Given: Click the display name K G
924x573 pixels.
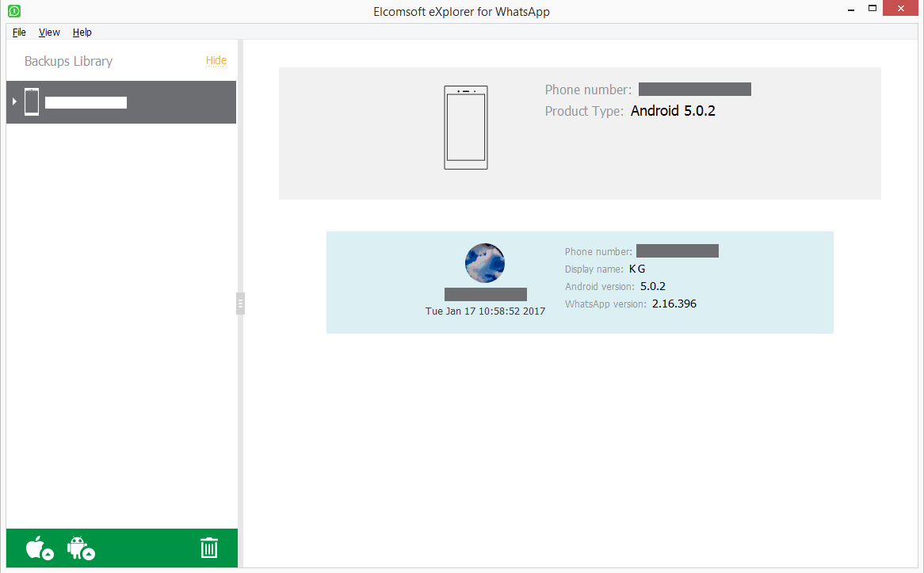Looking at the screenshot, I should pos(636,269).
